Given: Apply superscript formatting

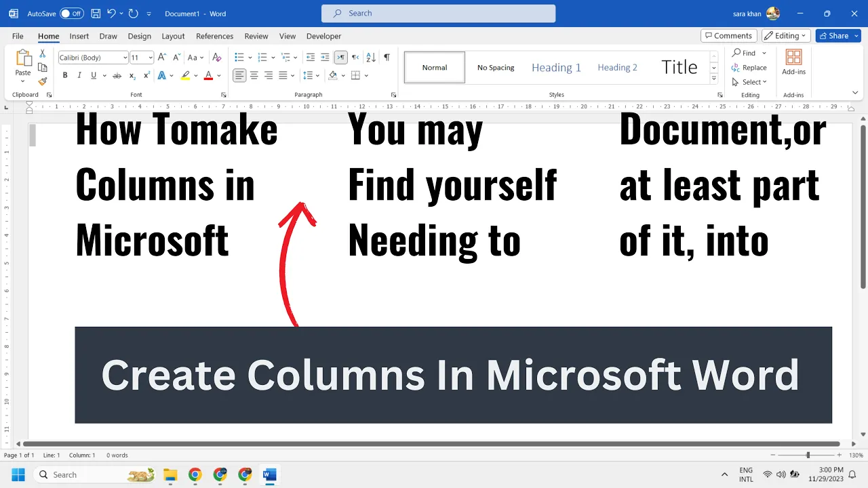Looking at the screenshot, I should pos(146,75).
